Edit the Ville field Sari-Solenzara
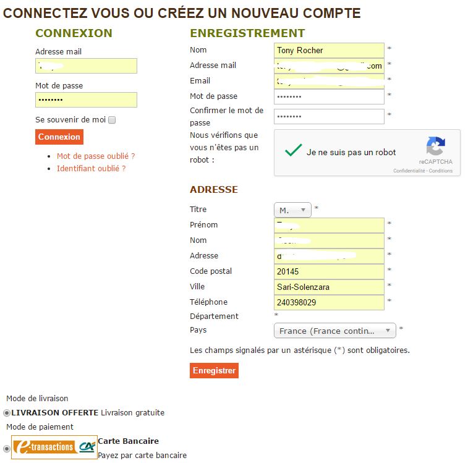 tap(329, 287)
